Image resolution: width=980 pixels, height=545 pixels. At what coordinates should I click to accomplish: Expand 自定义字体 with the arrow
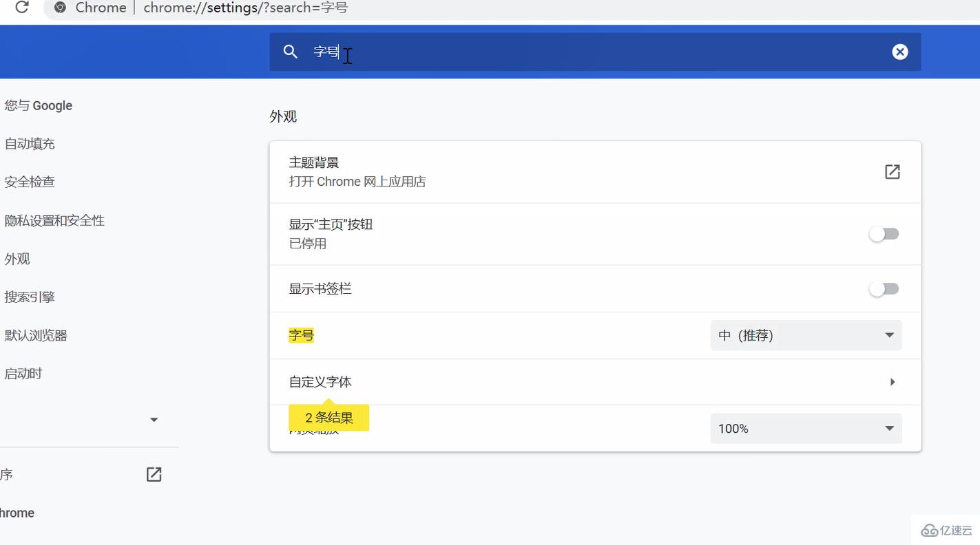click(892, 382)
